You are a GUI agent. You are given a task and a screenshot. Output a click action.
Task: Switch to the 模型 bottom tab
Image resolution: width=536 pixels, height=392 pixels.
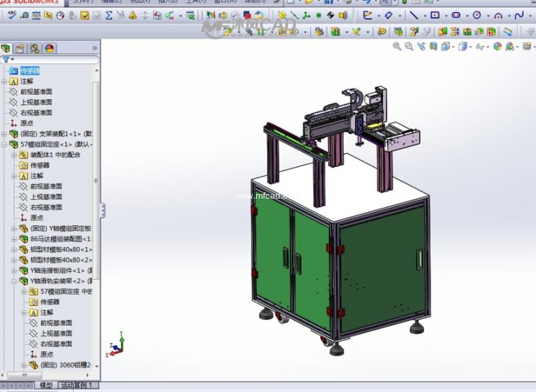coord(46,385)
